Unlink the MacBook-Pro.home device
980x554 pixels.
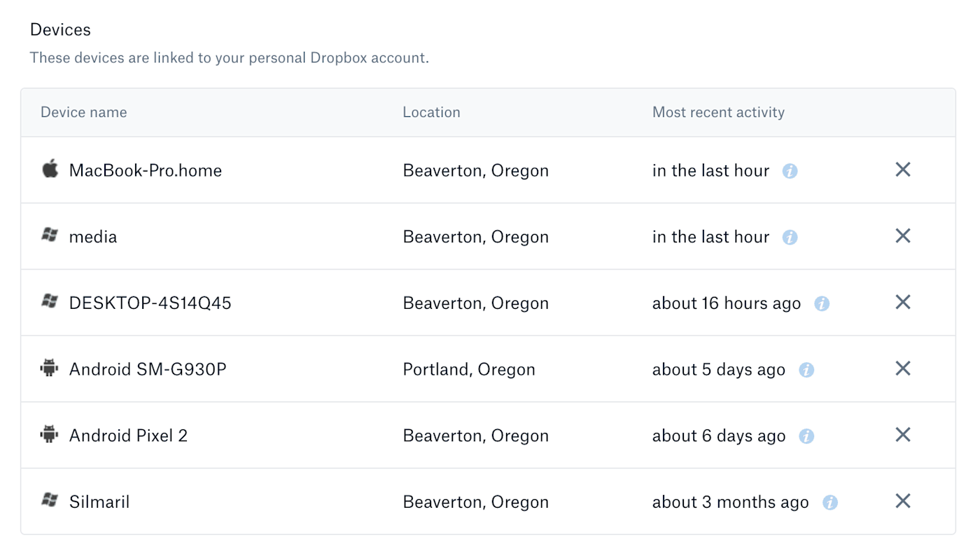tap(903, 169)
